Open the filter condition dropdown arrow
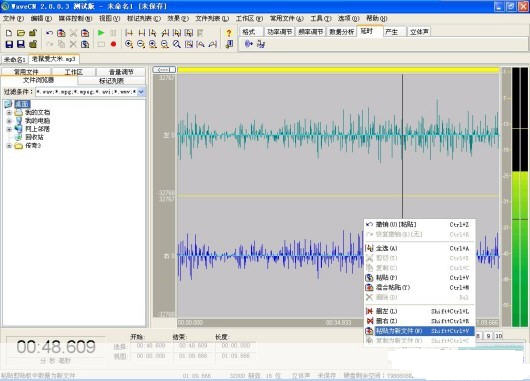The image size is (530, 381). 141,92
